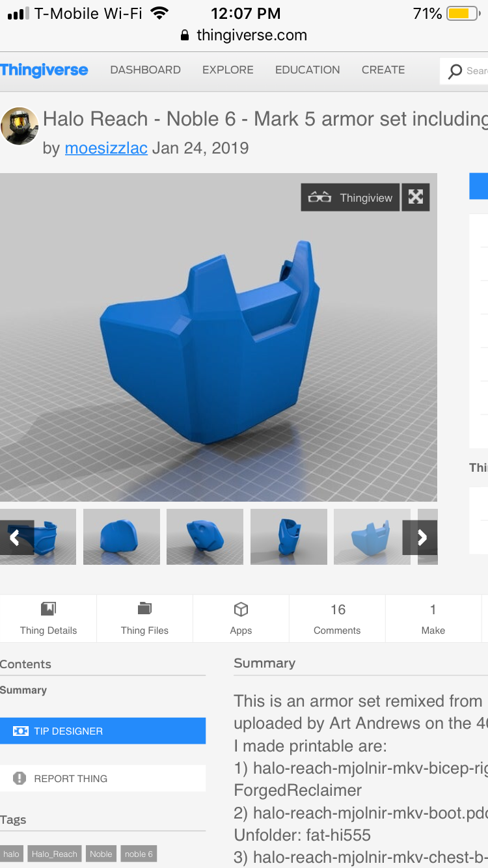Open the EXPLORE menu
This screenshot has width=488, height=868.
(228, 70)
